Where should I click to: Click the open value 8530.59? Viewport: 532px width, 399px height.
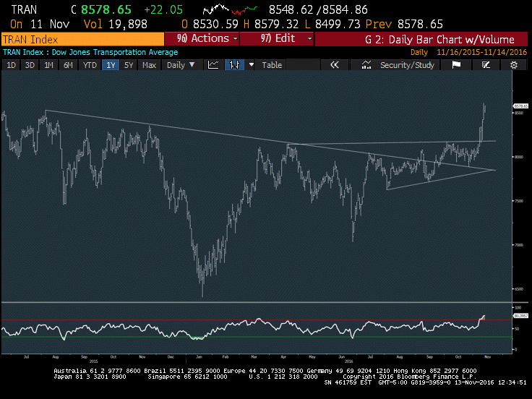click(216, 24)
